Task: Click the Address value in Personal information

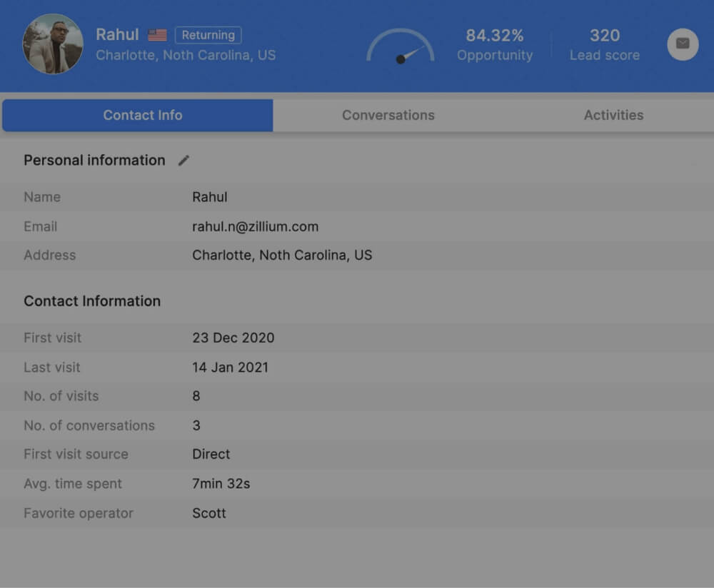Action: click(282, 255)
